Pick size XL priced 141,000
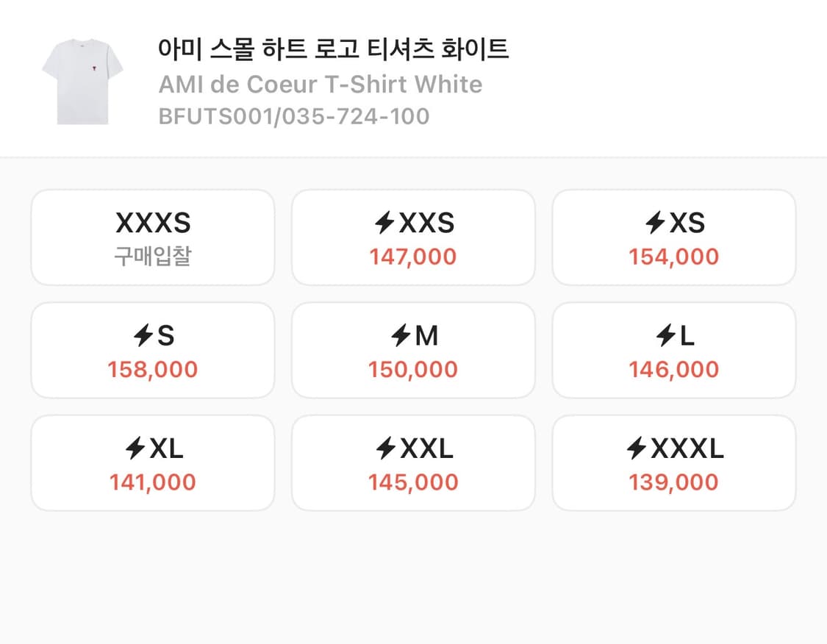This screenshot has width=827, height=644. [x=152, y=462]
